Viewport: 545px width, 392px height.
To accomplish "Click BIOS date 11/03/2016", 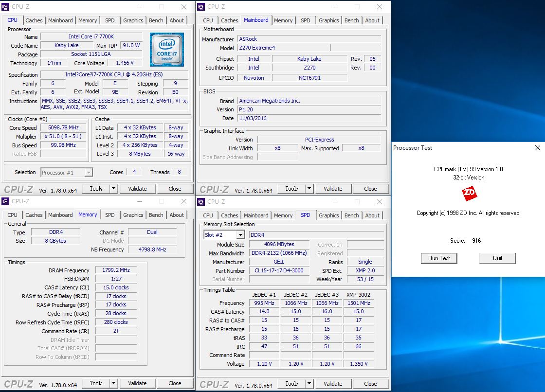I will 309,118.
